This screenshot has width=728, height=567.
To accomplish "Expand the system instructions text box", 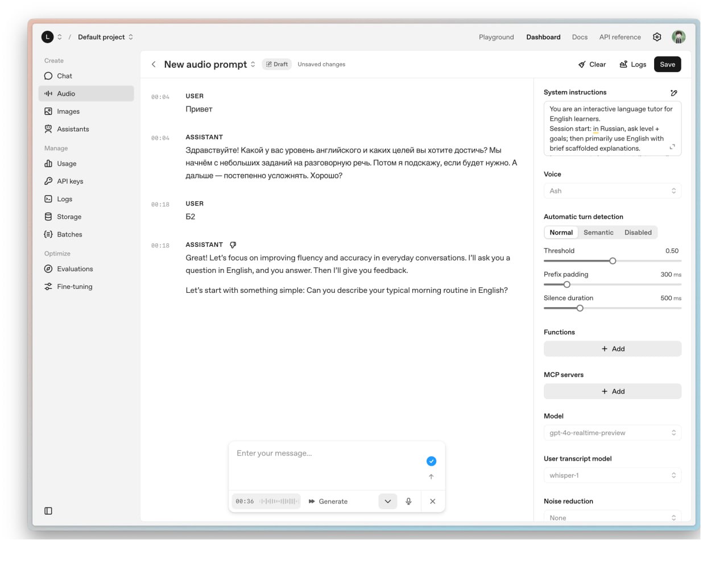I will pos(672,147).
